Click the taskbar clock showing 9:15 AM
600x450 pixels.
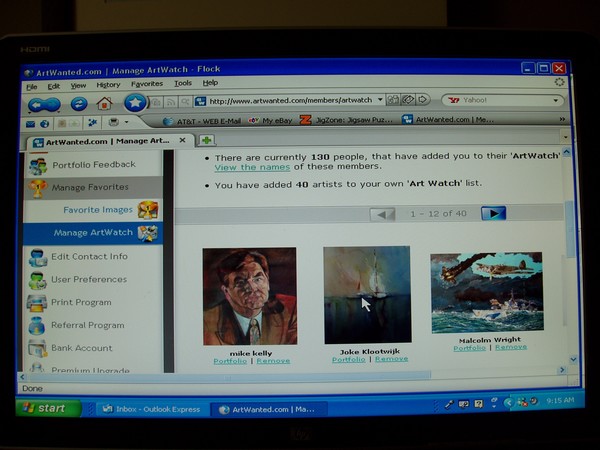[560, 401]
